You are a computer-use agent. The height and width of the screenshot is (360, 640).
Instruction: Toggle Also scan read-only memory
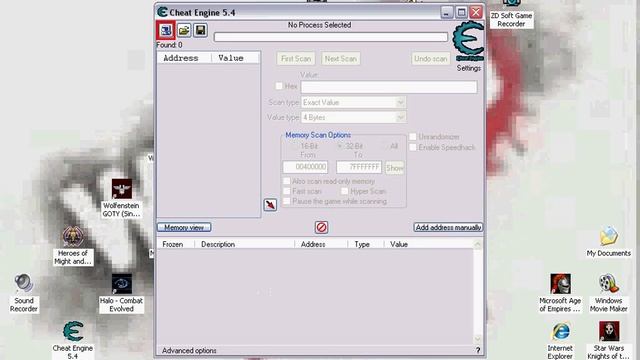click(x=287, y=181)
